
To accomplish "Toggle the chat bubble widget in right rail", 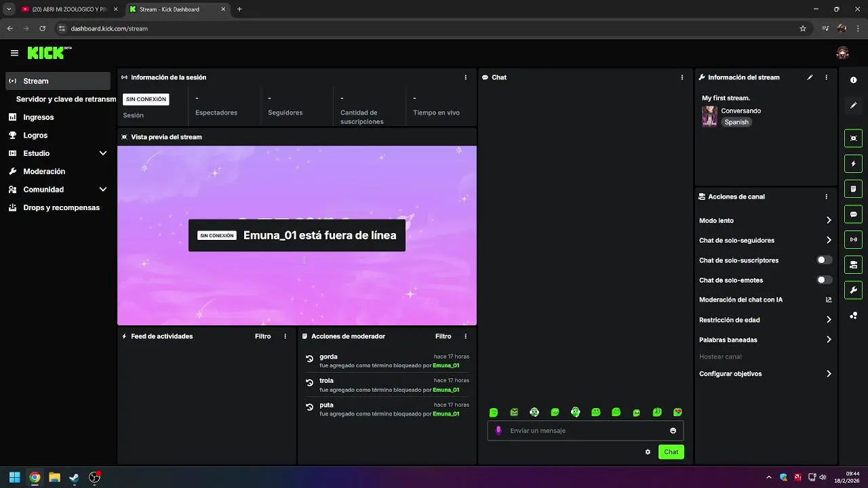I will (854, 214).
